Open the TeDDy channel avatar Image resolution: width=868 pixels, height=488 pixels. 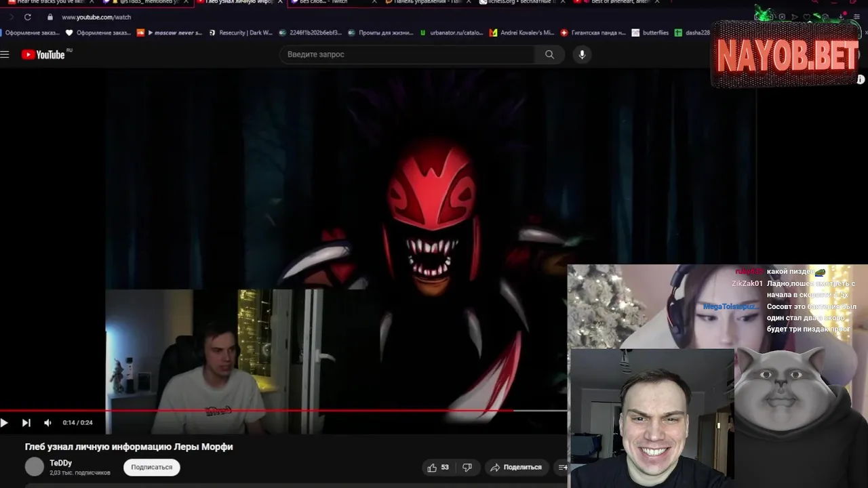(x=34, y=466)
